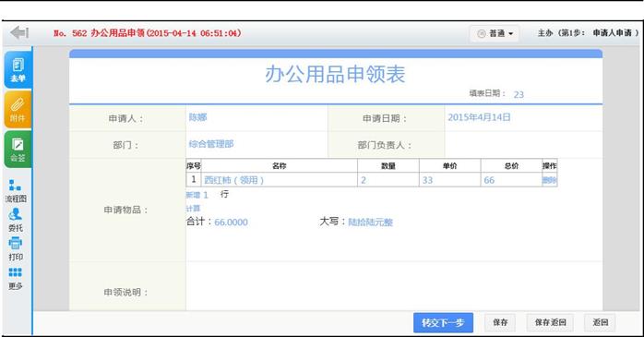Click the 转交下一步 button
Viewport: 644px width, 337px height.
[x=443, y=322]
